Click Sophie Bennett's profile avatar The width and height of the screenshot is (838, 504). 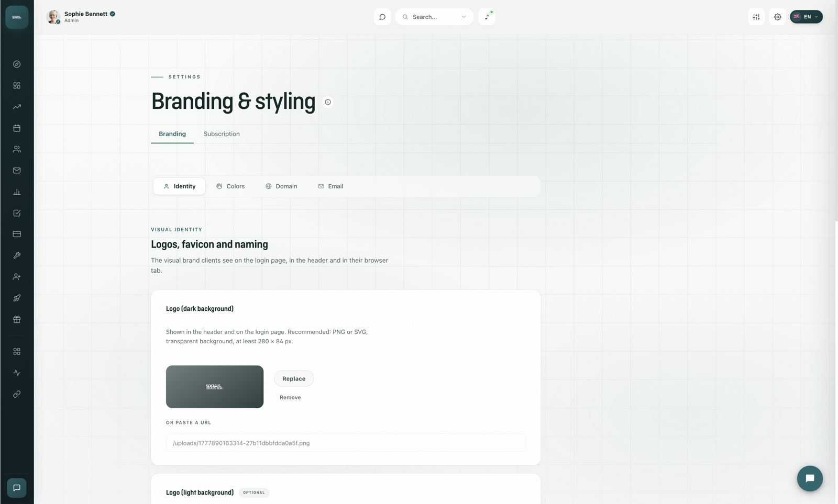(53, 17)
